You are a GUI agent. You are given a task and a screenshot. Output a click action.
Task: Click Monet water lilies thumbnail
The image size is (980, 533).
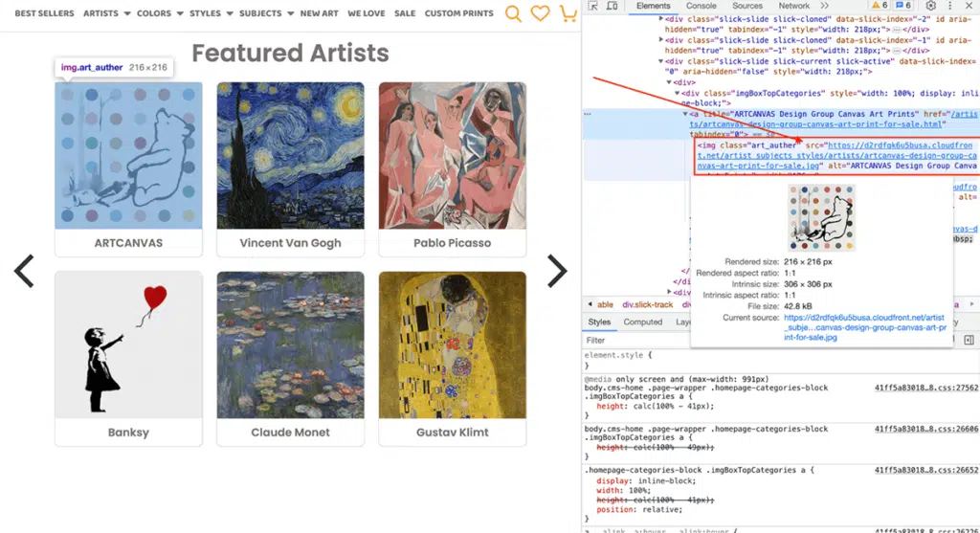290,344
